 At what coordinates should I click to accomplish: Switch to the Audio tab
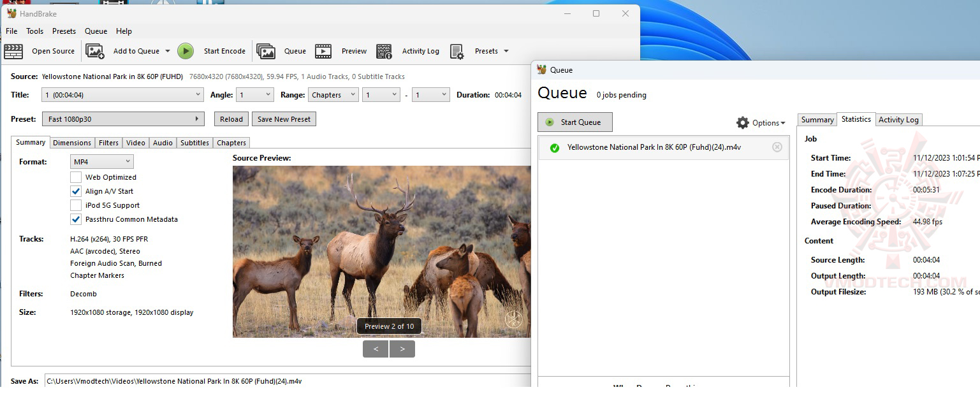(163, 143)
